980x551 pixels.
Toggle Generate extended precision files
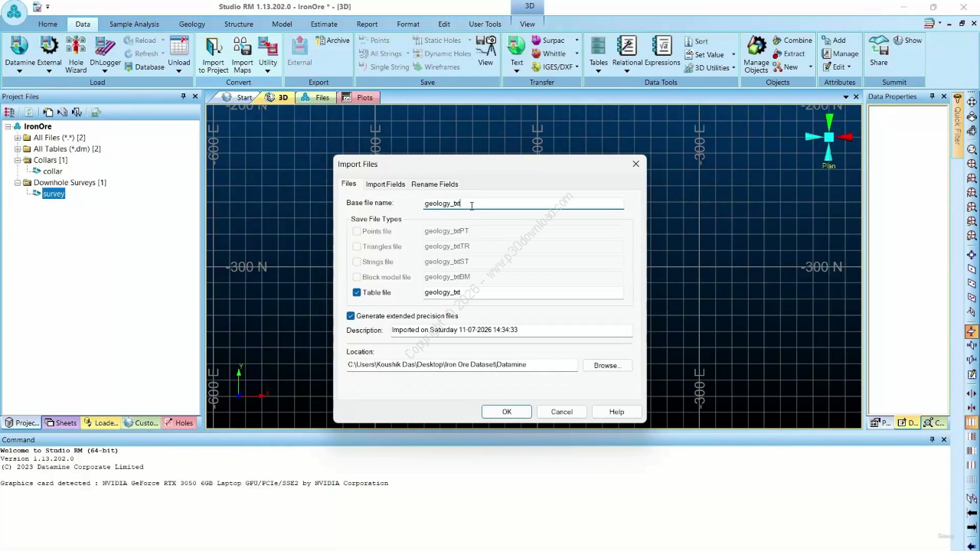point(351,316)
